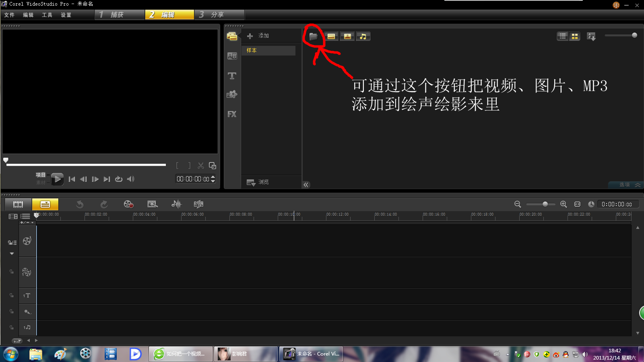The image size is (644, 362).
Task: Show all visible tracks toggle
Action: pos(13,216)
